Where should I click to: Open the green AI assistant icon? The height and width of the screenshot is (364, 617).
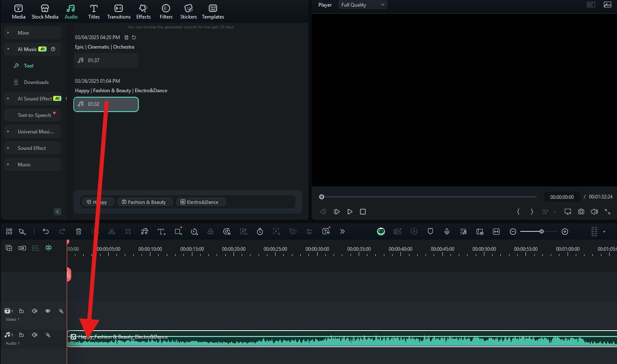(381, 232)
